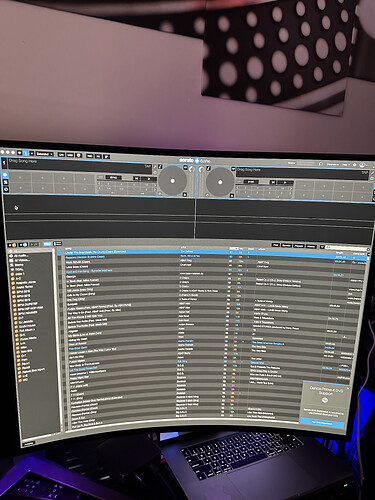Click the right deck virtual platter
The width and height of the screenshot is (375, 500).
pos(220,182)
